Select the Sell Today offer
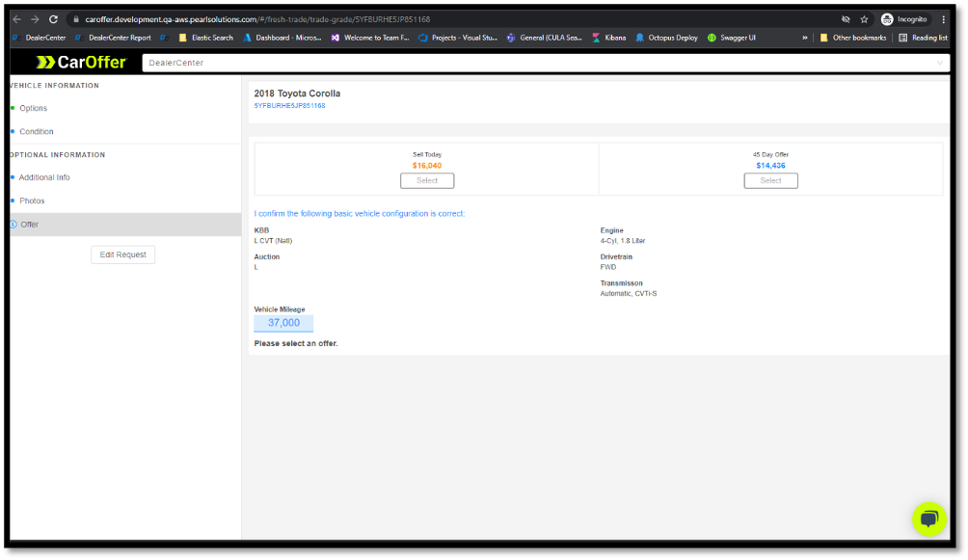The width and height of the screenshot is (968, 560). (x=427, y=180)
